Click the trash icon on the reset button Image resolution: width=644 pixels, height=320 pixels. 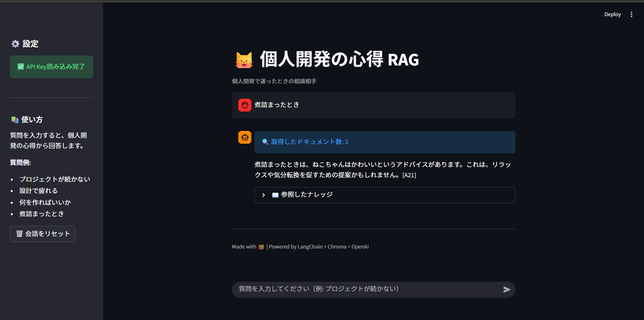19,234
